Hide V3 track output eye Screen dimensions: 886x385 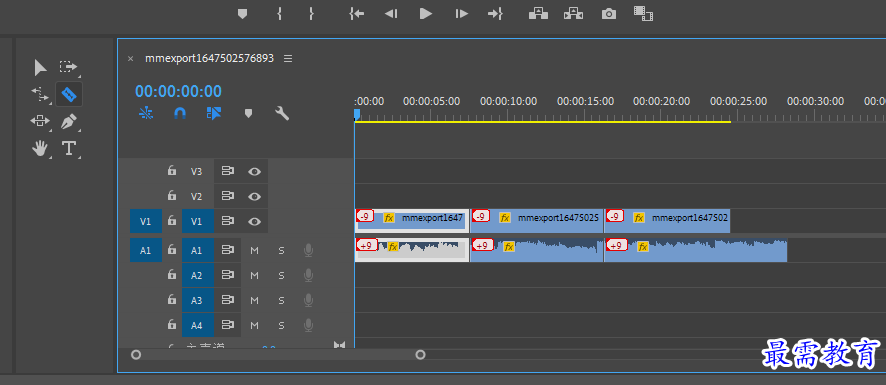point(254,171)
